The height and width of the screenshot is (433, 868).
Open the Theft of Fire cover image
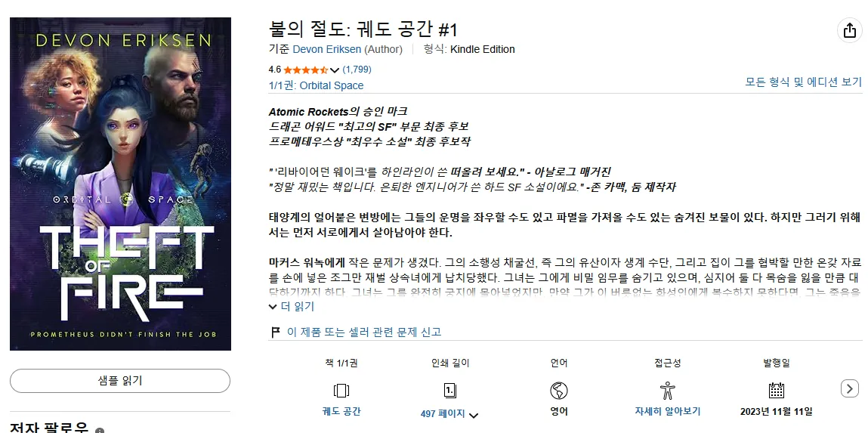click(x=121, y=184)
